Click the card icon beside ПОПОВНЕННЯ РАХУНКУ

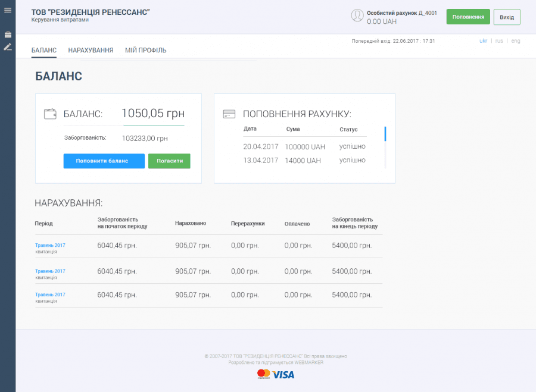[229, 114]
